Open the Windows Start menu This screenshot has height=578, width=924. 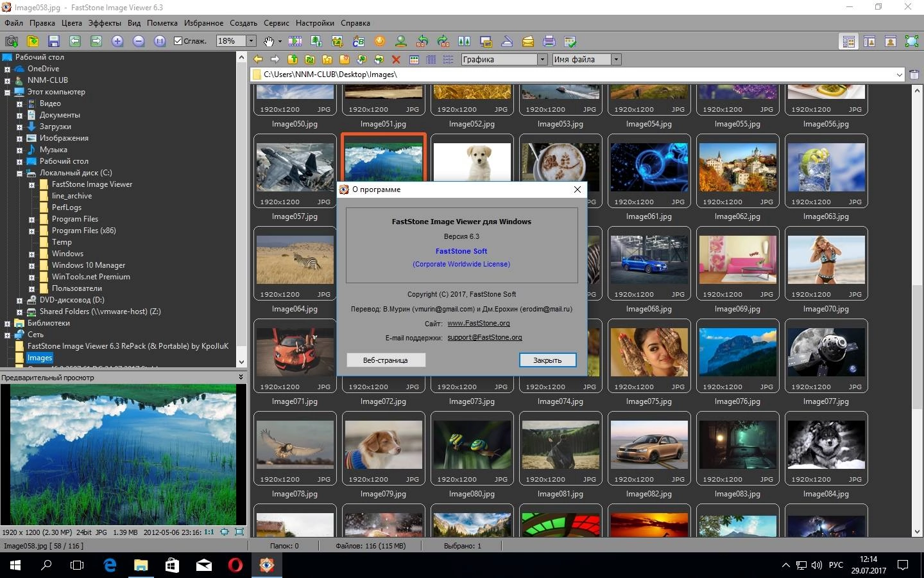coord(15,565)
